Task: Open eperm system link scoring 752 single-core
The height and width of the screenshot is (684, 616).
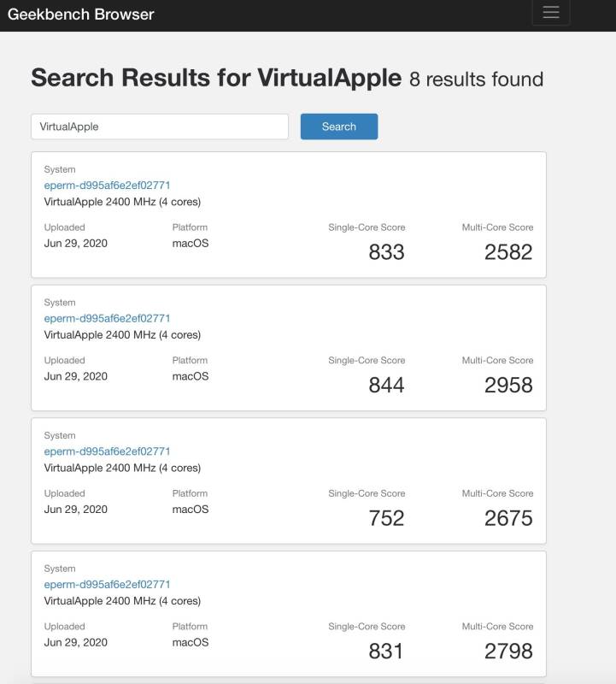Action: point(107,451)
